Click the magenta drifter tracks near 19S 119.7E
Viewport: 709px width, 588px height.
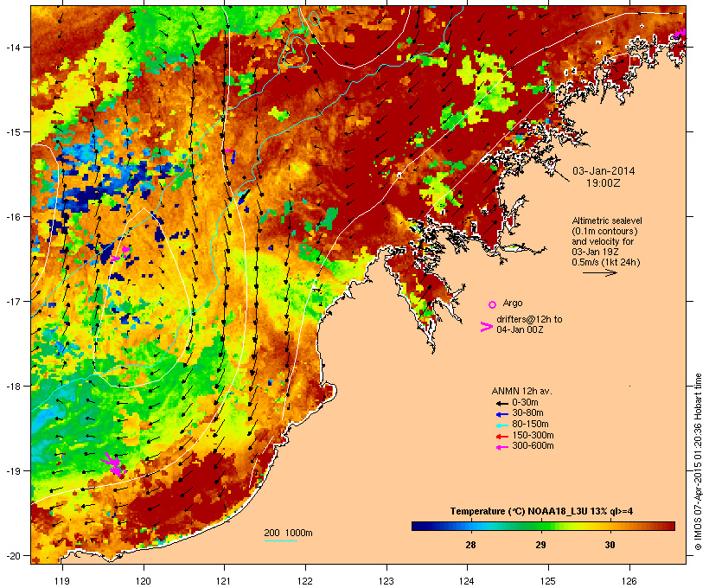[113, 465]
